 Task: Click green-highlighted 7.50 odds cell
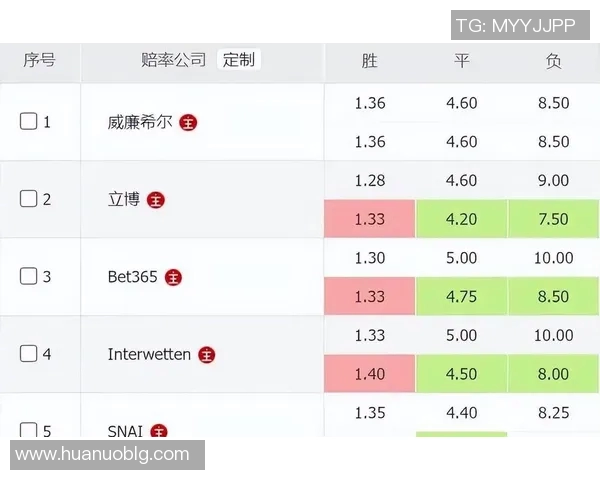pyautogui.click(x=553, y=219)
